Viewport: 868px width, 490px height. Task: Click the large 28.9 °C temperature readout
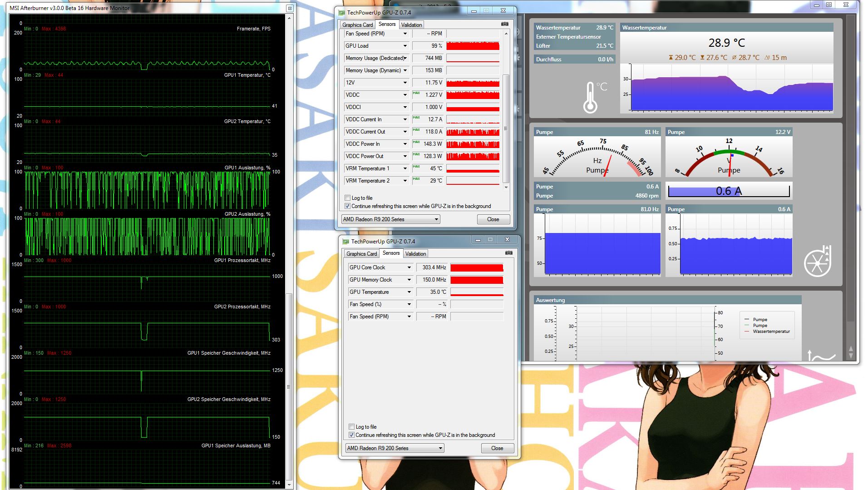(x=727, y=43)
